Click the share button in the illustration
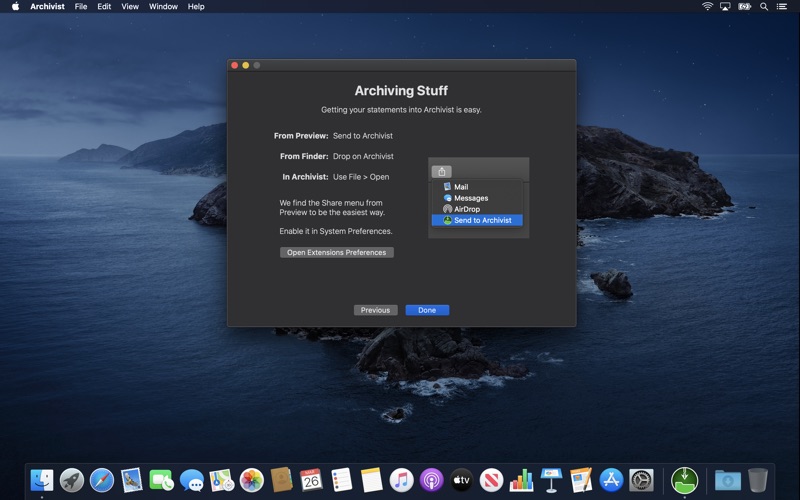The height and width of the screenshot is (500, 800). click(442, 172)
